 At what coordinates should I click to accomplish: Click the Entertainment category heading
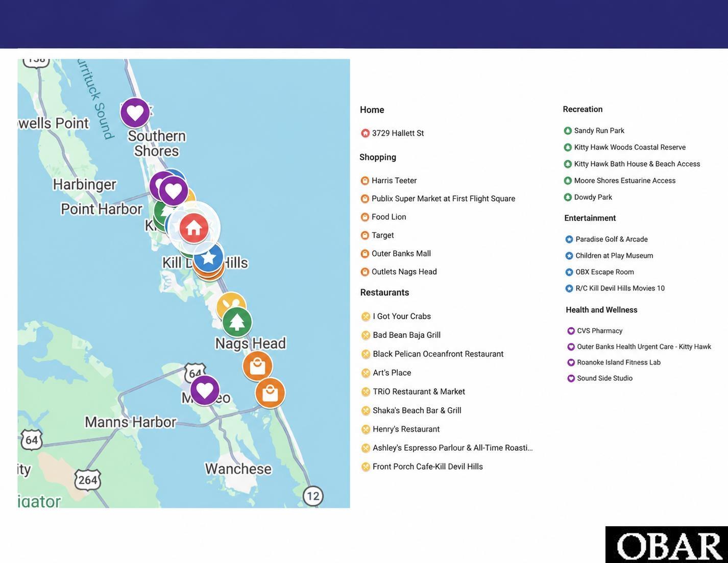point(590,218)
